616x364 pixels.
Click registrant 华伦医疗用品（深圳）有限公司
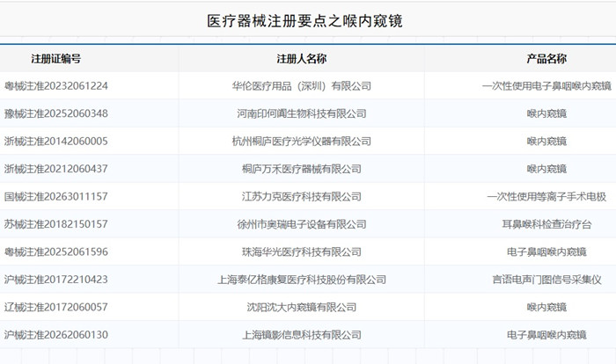point(301,86)
